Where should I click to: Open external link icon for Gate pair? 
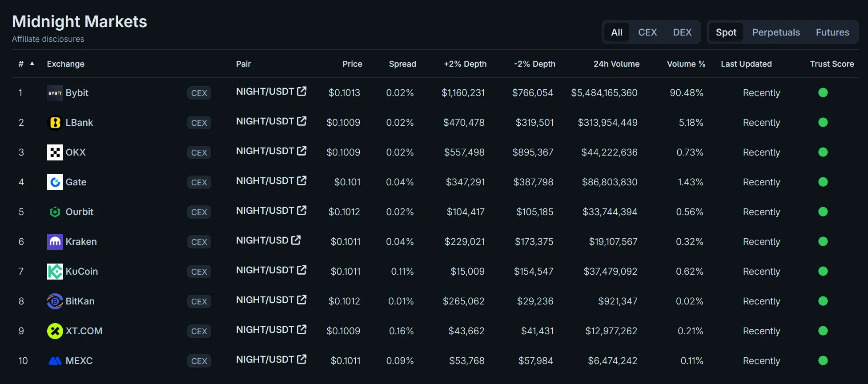(301, 180)
